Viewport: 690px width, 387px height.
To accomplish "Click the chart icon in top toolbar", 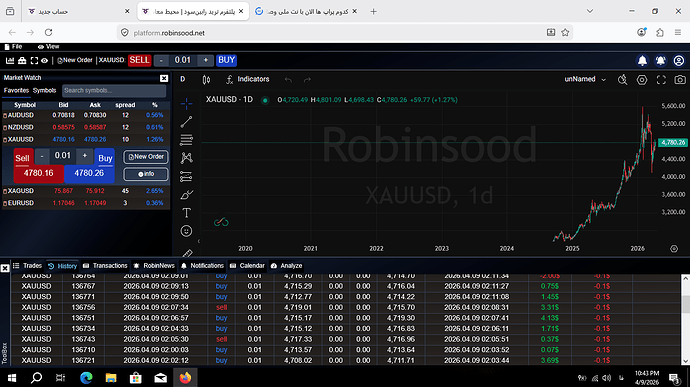I will 10,60.
